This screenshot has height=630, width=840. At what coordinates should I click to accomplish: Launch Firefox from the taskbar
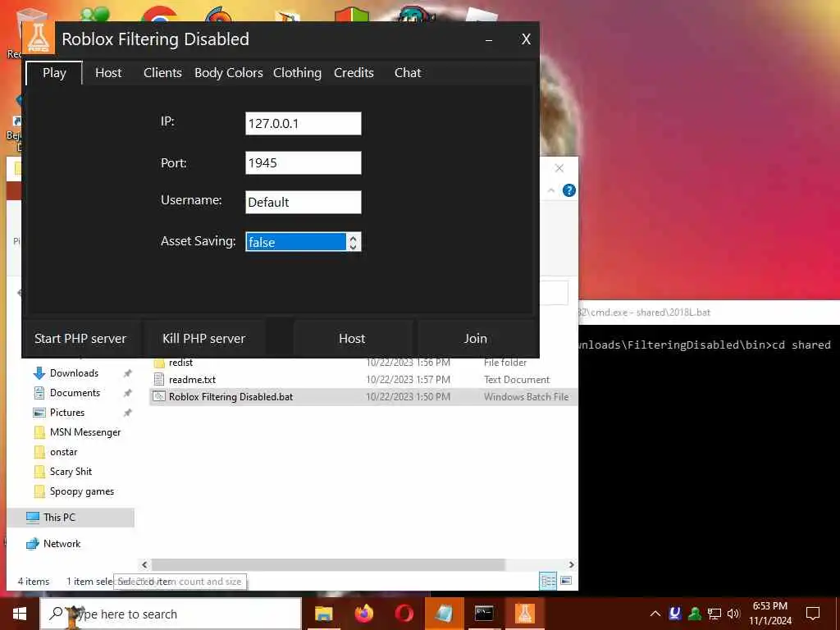tap(363, 614)
